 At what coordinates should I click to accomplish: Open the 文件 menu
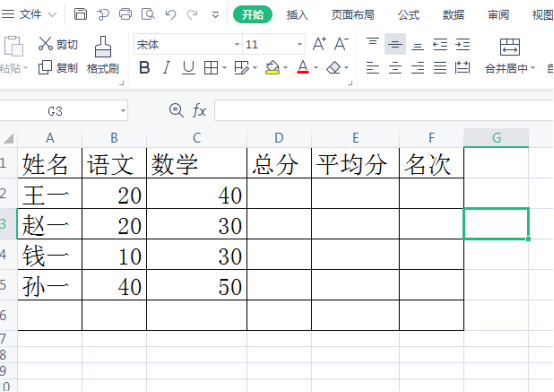pyautogui.click(x=30, y=14)
